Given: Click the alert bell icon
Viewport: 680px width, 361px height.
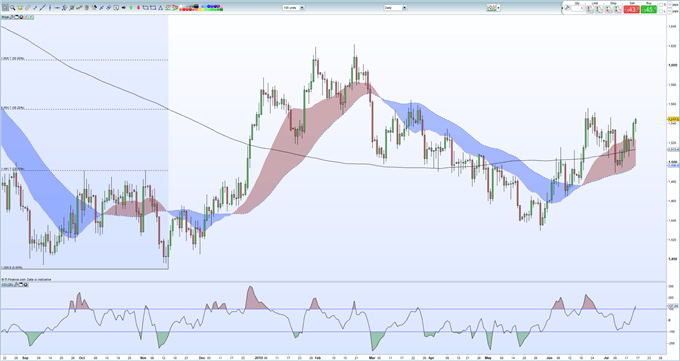Looking at the screenshot, I should (20, 7).
